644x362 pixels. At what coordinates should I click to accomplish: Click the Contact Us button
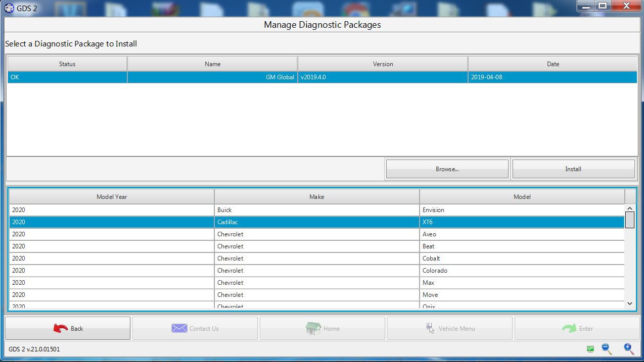pyautogui.click(x=195, y=328)
